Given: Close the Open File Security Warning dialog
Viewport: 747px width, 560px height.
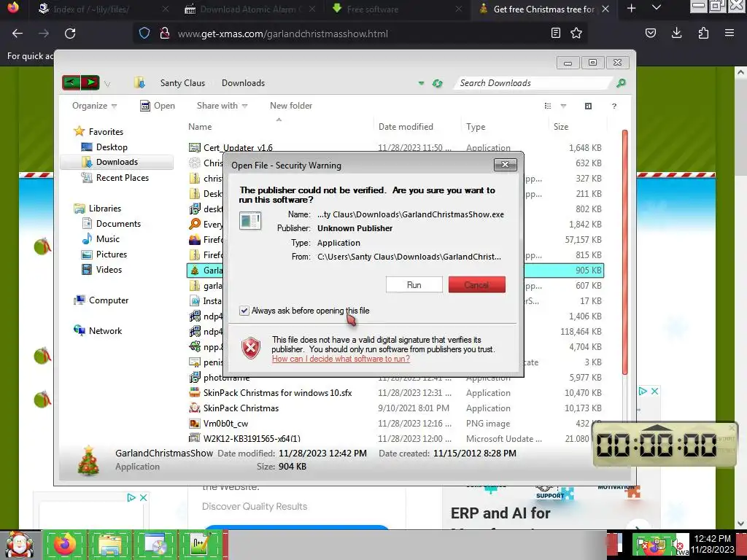Looking at the screenshot, I should (x=505, y=165).
